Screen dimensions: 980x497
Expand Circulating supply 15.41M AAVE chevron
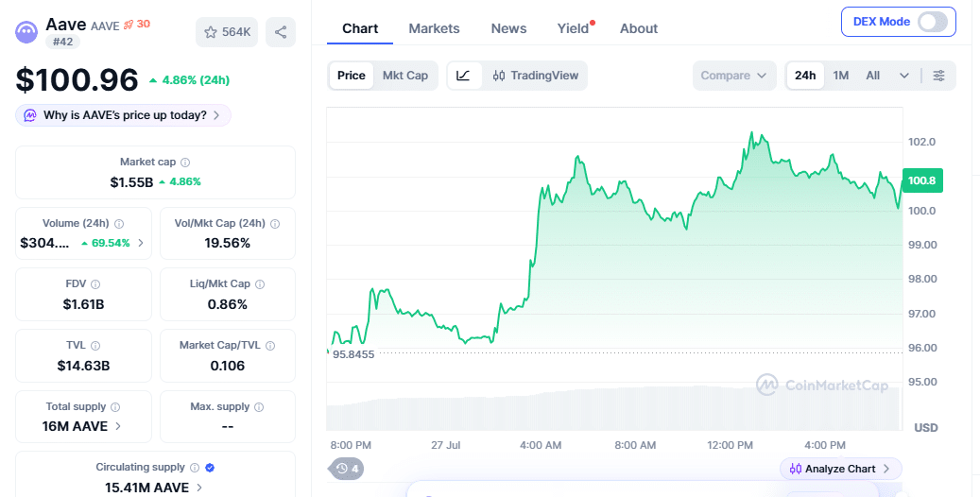point(199,488)
